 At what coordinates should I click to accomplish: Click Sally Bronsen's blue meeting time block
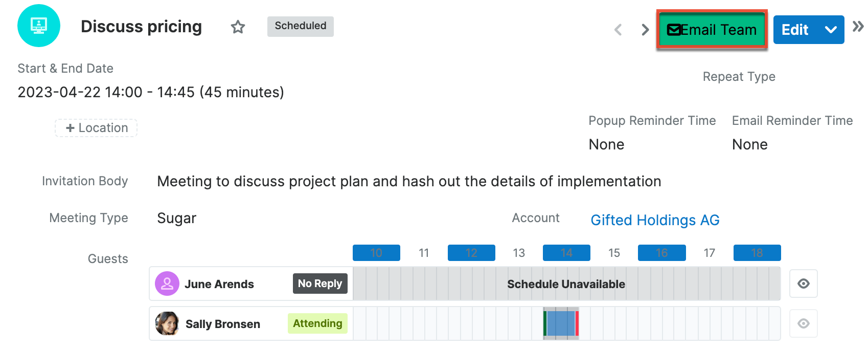561,323
